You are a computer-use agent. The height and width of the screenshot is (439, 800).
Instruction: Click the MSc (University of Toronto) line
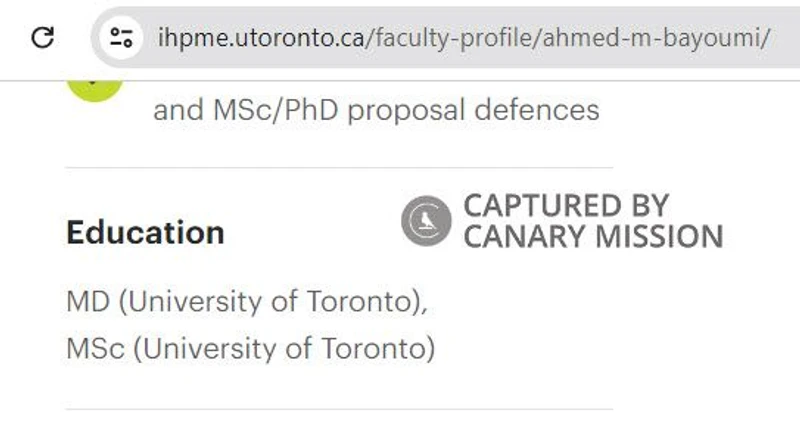[251, 349]
